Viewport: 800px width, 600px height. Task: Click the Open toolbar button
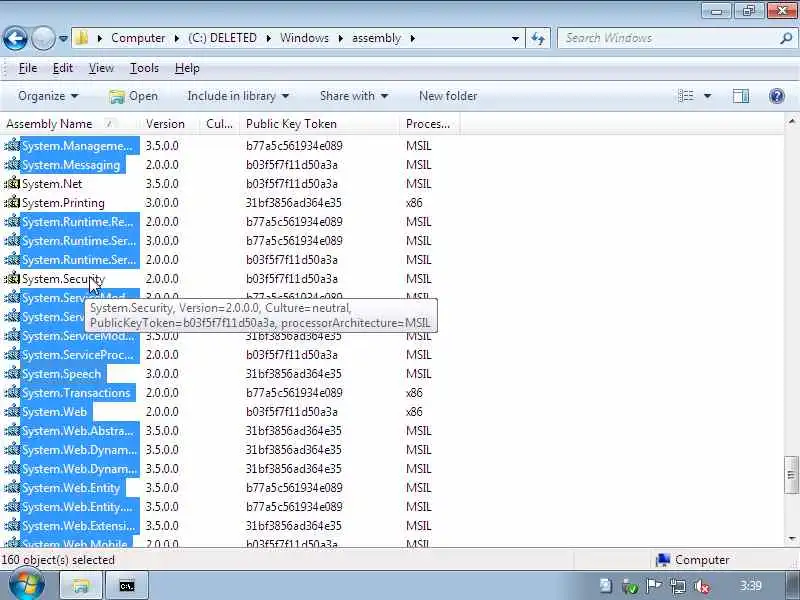pos(133,96)
